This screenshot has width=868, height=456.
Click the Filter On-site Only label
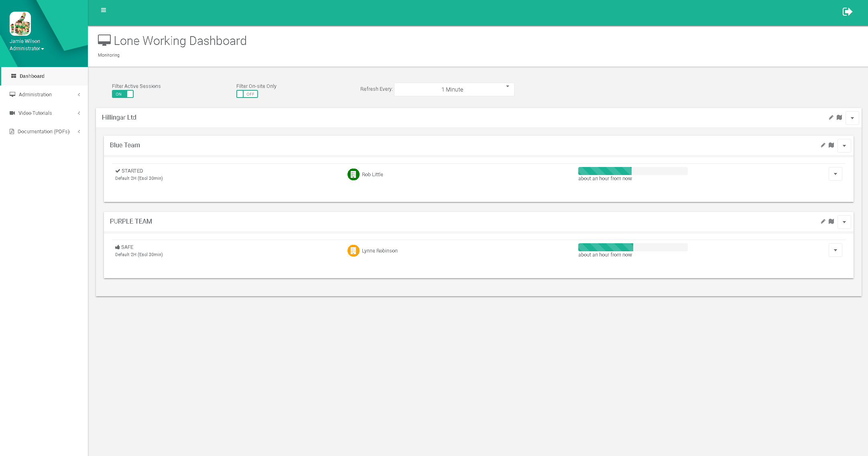256,86
